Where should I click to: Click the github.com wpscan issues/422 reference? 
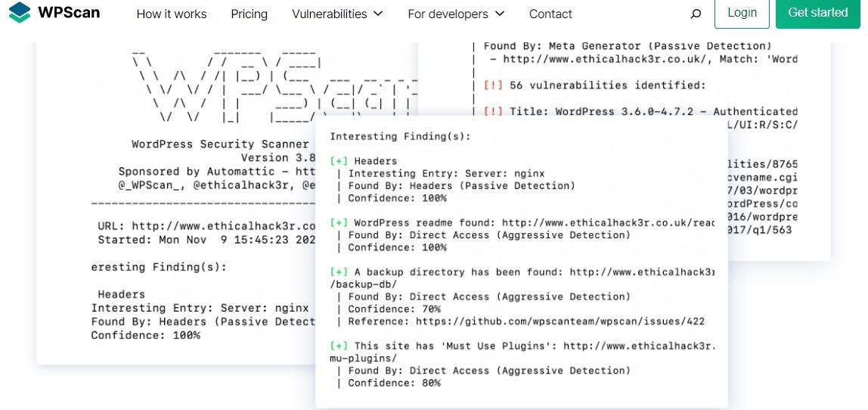coord(526,321)
